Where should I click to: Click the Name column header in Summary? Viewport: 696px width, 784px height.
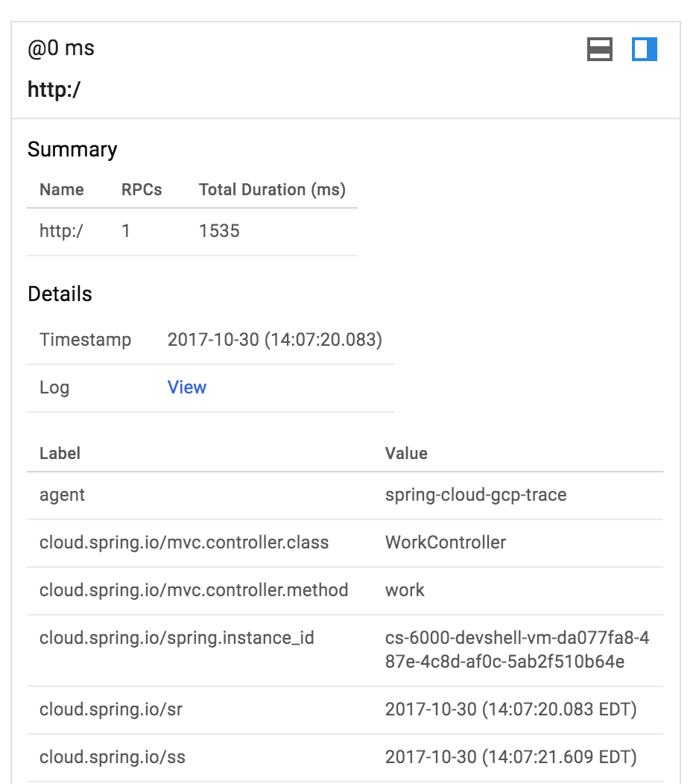click(x=61, y=190)
